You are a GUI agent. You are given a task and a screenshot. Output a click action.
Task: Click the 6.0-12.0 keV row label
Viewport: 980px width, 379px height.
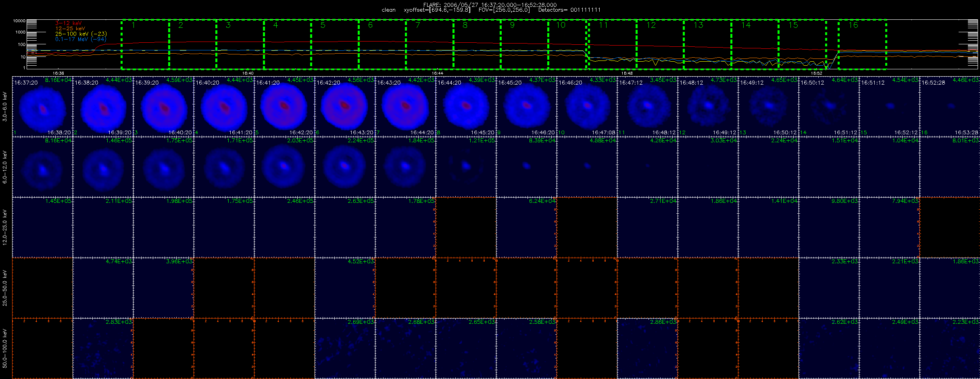[5, 167]
